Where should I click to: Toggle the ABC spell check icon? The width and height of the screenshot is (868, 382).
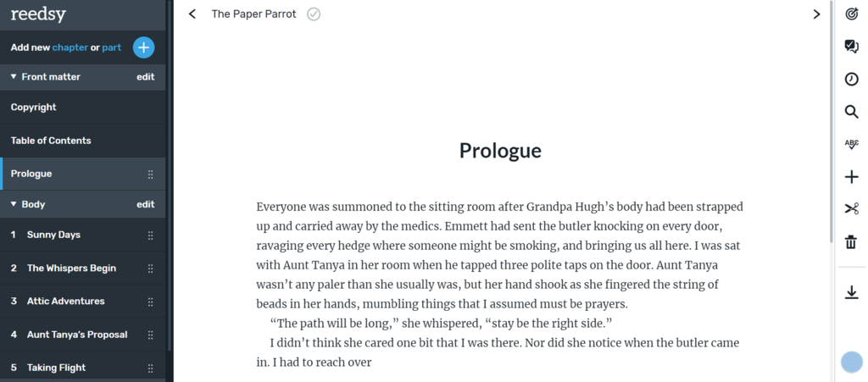[x=851, y=144]
